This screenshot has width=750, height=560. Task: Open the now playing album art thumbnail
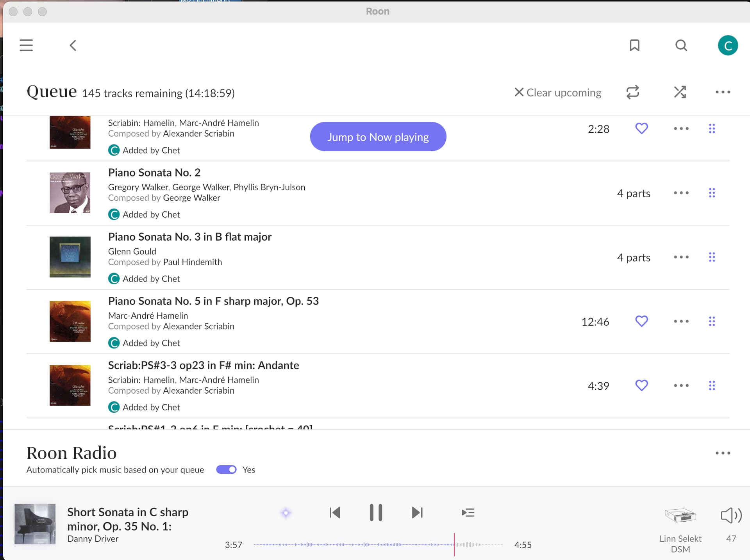(35, 524)
